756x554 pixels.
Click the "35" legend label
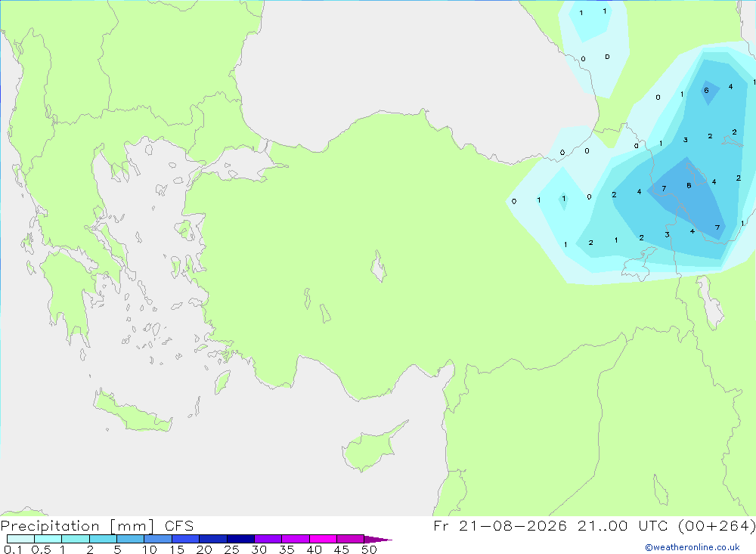click(287, 549)
